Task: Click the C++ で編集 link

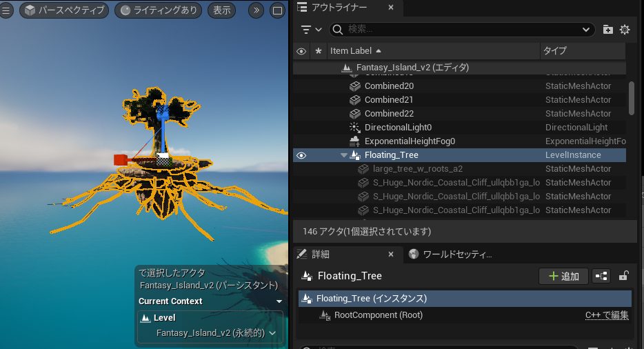Action: (606, 315)
